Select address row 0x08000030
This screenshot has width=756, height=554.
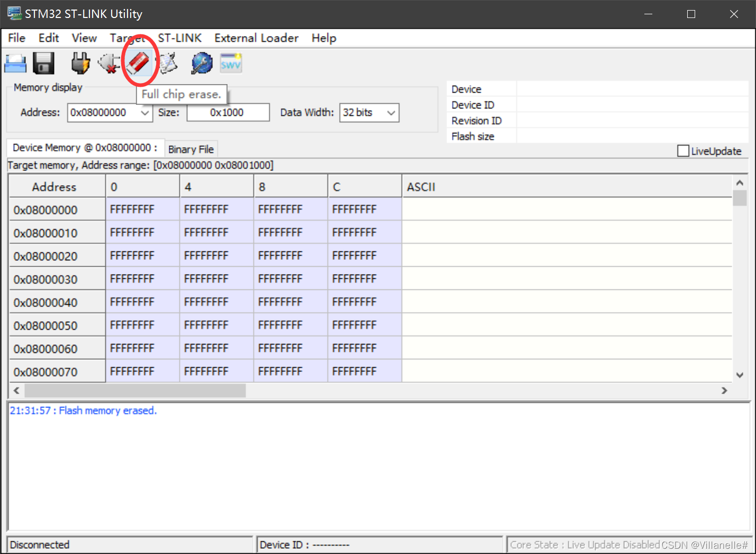coord(57,279)
